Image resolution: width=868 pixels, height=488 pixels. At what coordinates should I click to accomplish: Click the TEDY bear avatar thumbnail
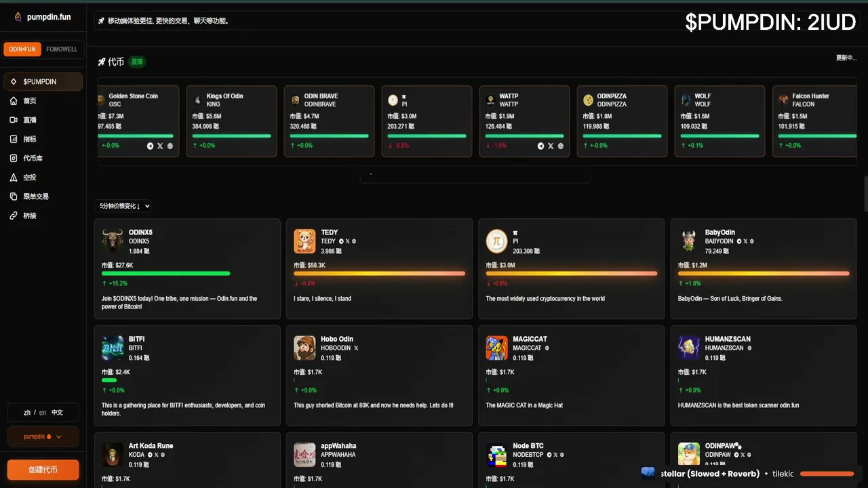(304, 241)
